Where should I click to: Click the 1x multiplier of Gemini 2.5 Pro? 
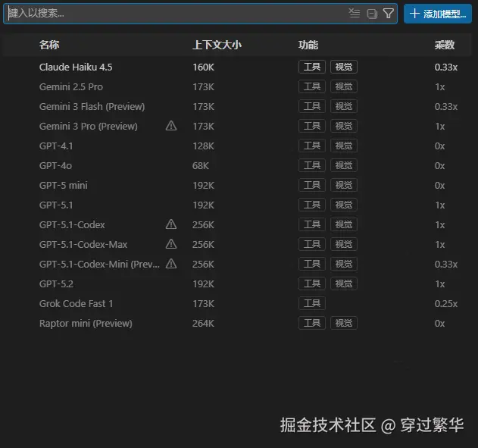(x=439, y=87)
